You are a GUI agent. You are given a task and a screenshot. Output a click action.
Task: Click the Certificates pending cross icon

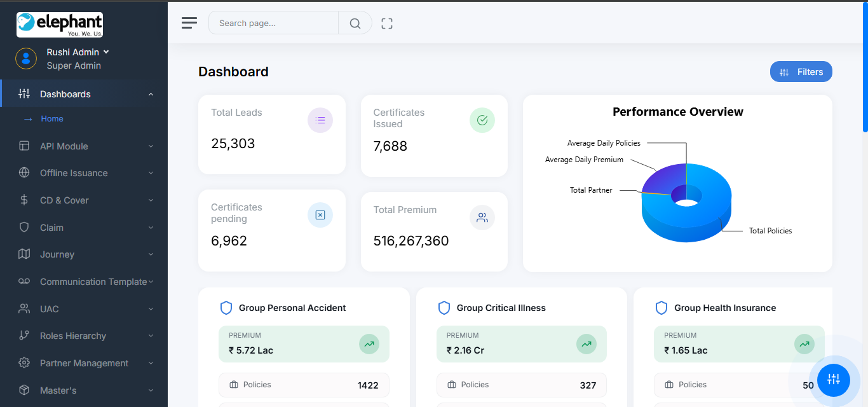point(320,215)
